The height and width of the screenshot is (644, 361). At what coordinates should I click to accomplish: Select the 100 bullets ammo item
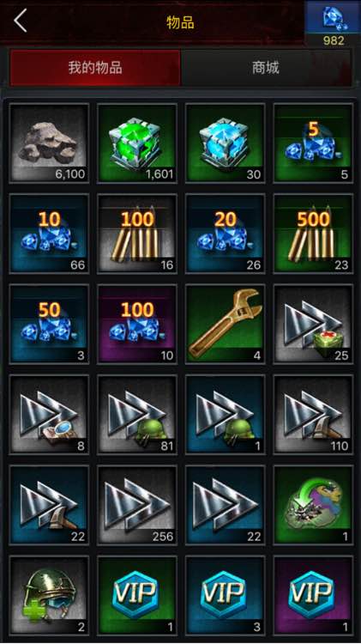137,234
